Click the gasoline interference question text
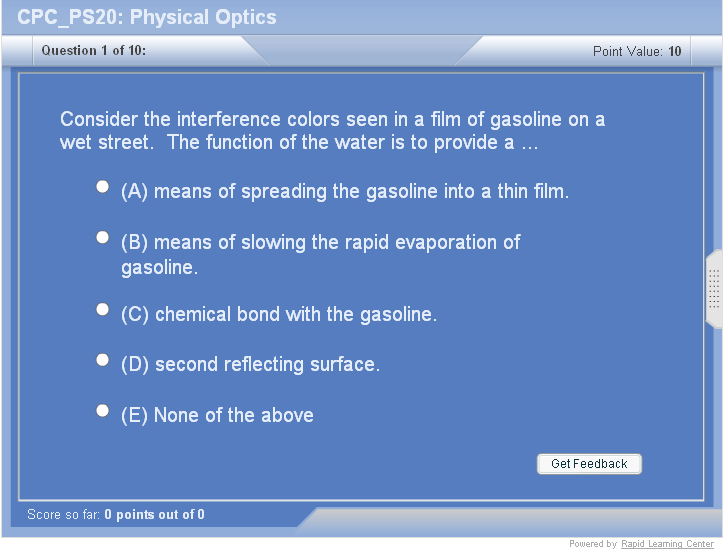 point(332,131)
